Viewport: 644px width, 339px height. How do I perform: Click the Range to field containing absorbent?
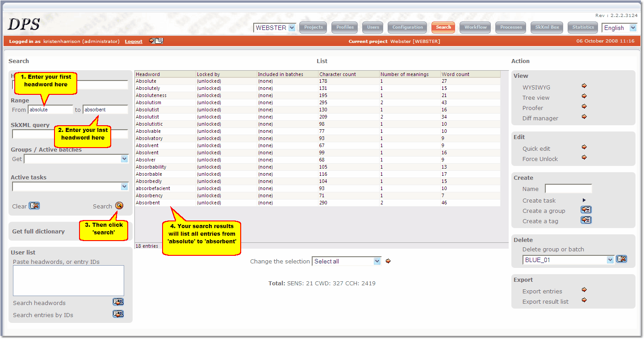105,110
